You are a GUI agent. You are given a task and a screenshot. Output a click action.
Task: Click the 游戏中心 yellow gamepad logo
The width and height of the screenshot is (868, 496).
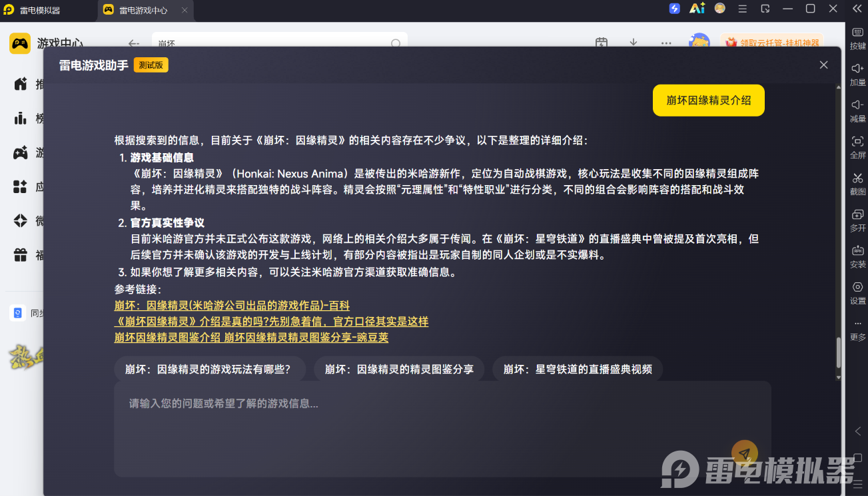20,43
